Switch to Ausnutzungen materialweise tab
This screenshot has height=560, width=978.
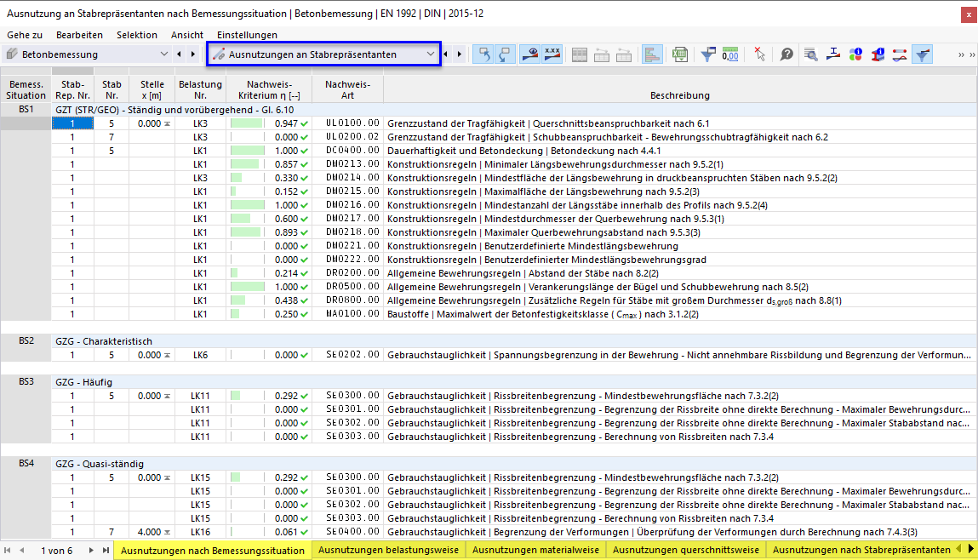point(535,550)
